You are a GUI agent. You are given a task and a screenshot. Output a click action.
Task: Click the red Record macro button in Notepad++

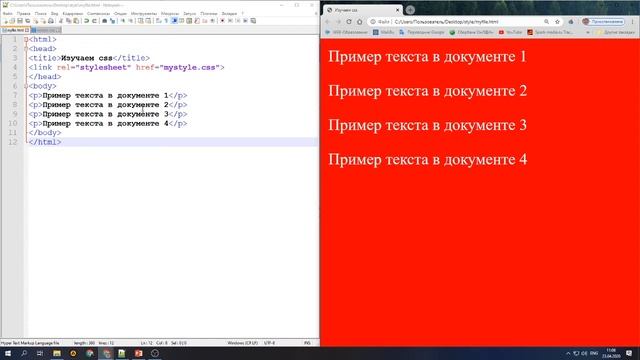point(222,21)
